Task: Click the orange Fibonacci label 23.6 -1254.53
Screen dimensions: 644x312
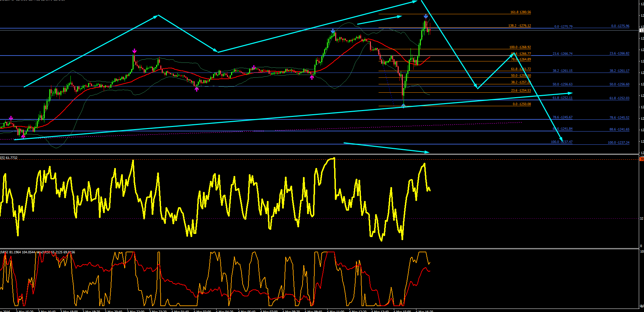Action: (521, 91)
